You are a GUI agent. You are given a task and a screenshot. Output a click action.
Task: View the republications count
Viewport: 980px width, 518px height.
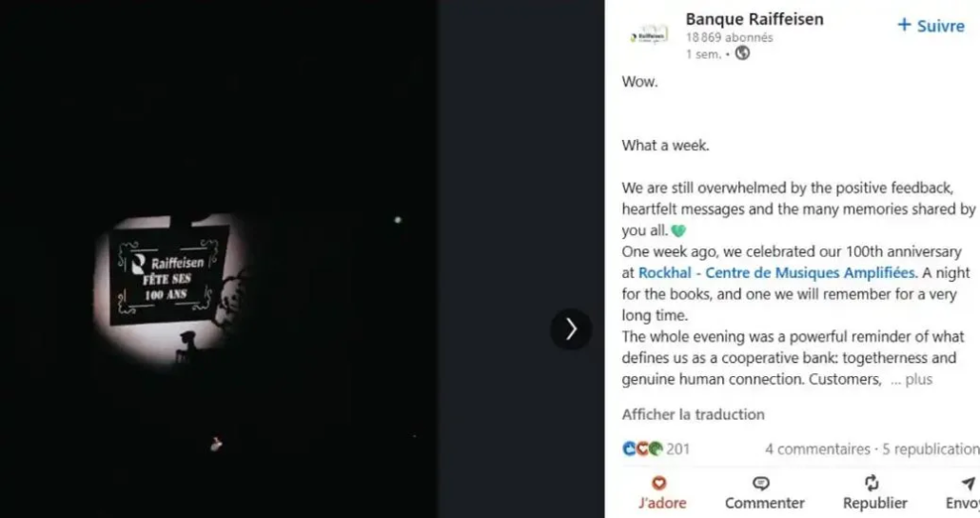[x=931, y=448]
